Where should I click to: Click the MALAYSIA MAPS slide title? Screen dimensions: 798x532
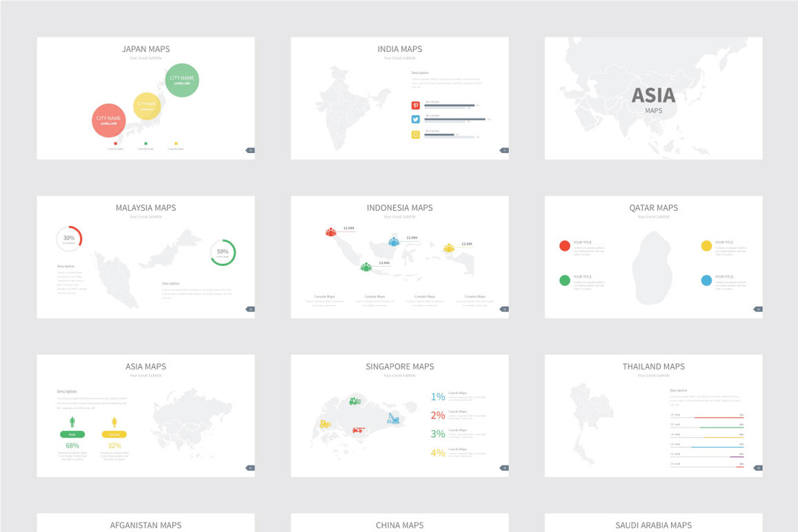click(146, 208)
